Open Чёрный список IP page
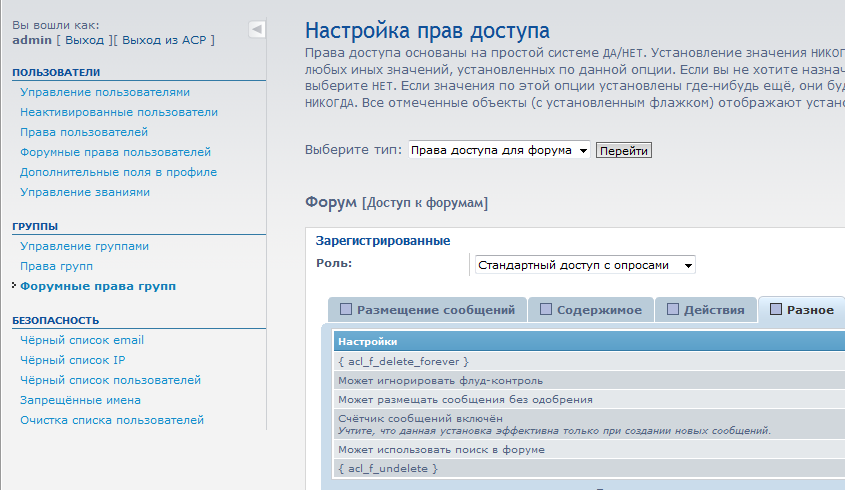 [x=72, y=360]
